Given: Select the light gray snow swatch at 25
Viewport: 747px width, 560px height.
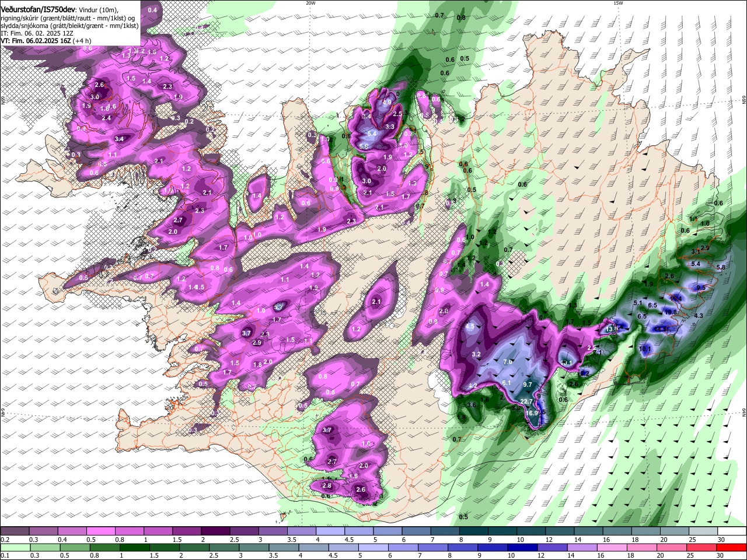Looking at the screenshot, I should click(x=703, y=531).
